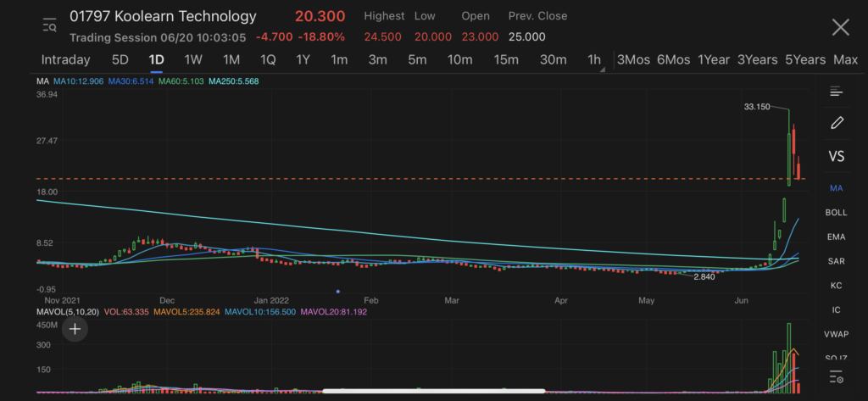The image size is (868, 401).
Task: Click the MA250:5.568 legend value
Action: click(x=234, y=81)
